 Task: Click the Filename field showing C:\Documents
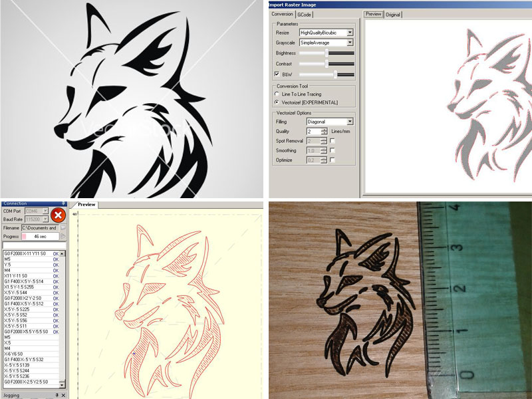(40, 227)
